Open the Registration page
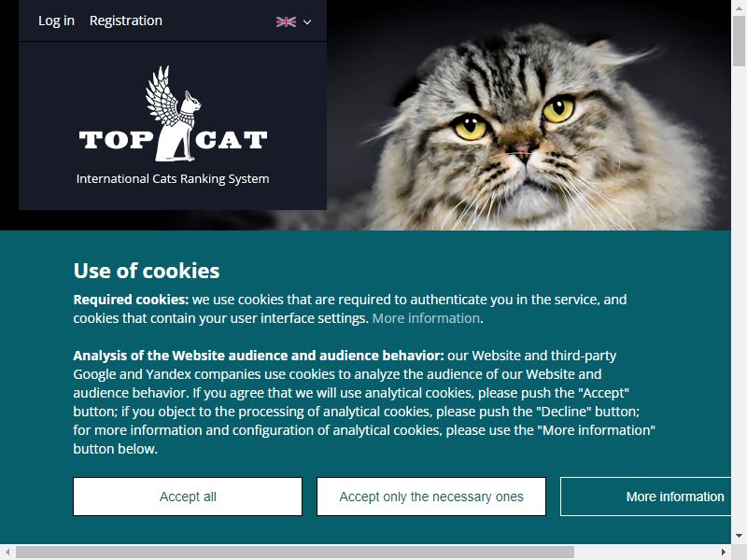This screenshot has width=747, height=560. pyautogui.click(x=126, y=21)
